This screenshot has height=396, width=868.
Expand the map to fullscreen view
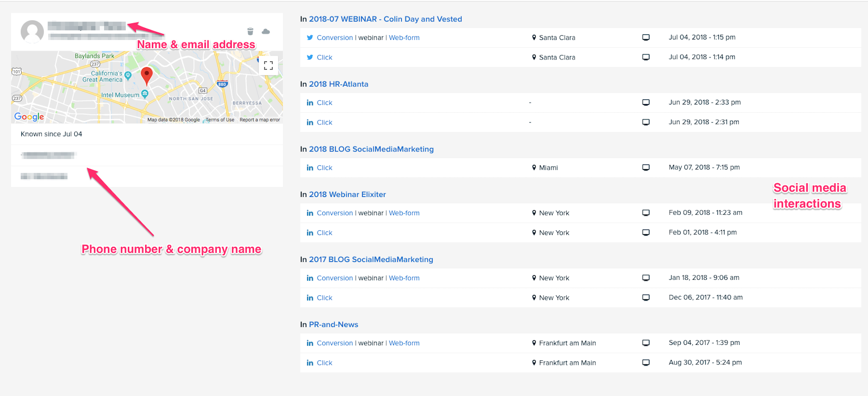point(268,65)
